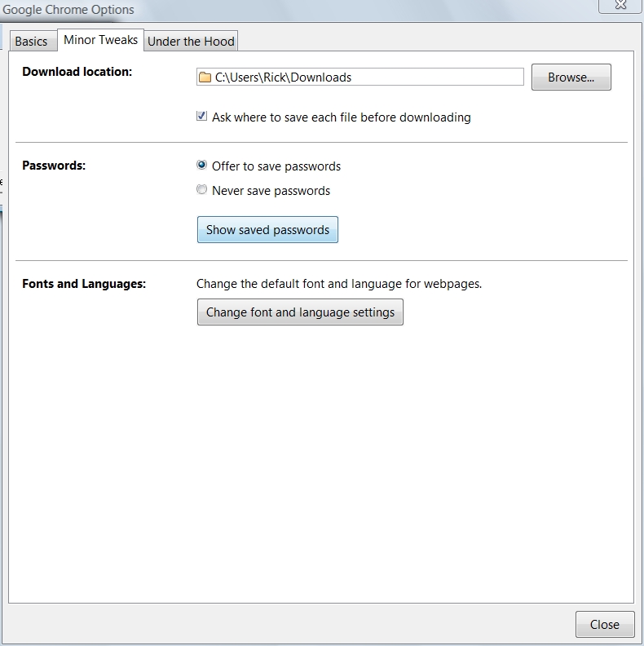Screen dimensions: 644x646
Task: Click Change font and language settings
Action: [300, 312]
